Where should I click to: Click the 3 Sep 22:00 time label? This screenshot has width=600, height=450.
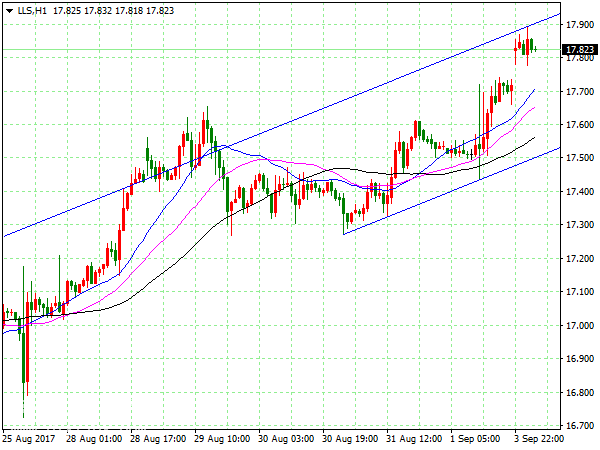pyautogui.click(x=539, y=439)
